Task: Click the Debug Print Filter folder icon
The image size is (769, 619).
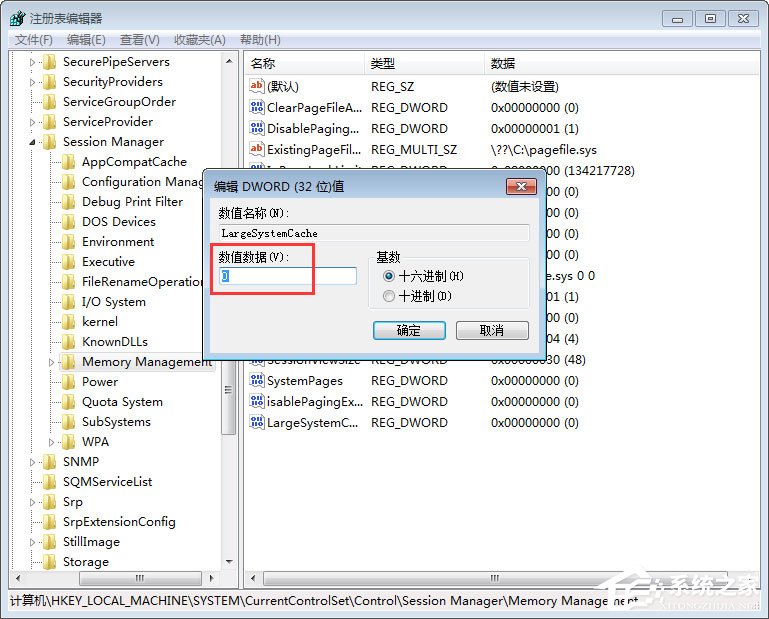Action: pyautogui.click(x=69, y=202)
